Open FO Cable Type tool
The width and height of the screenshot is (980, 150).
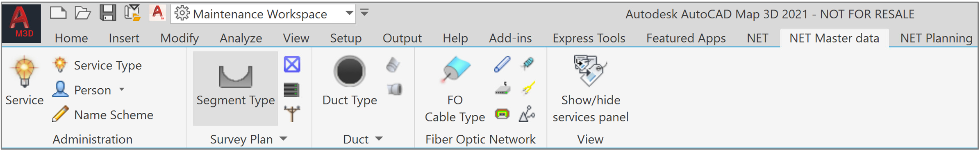point(455,89)
